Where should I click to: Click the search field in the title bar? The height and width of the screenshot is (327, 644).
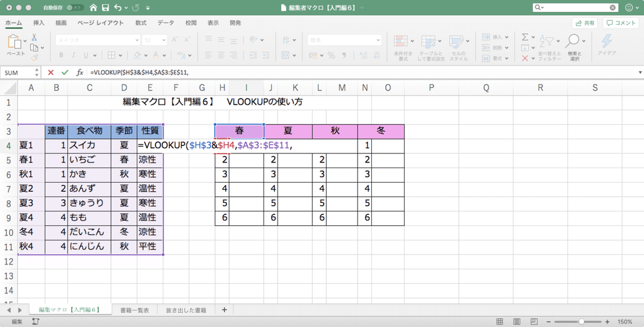[x=575, y=8]
